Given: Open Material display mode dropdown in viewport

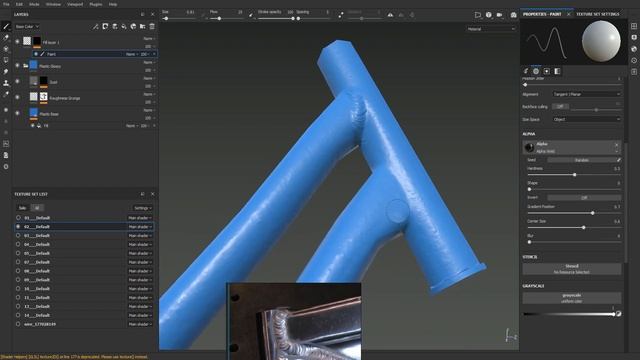Looking at the screenshot, I should tap(491, 29).
